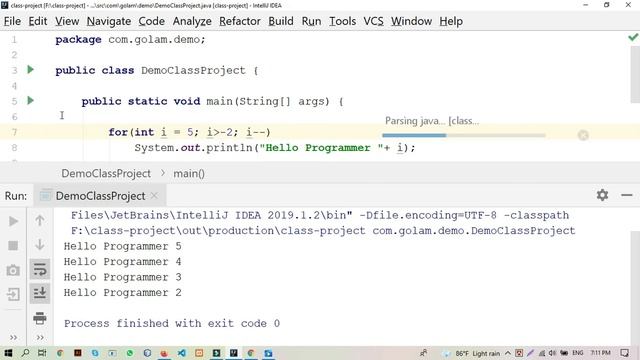The image size is (640, 360).
Task: Open Skype from the taskbar
Action: pyautogui.click(x=95, y=353)
